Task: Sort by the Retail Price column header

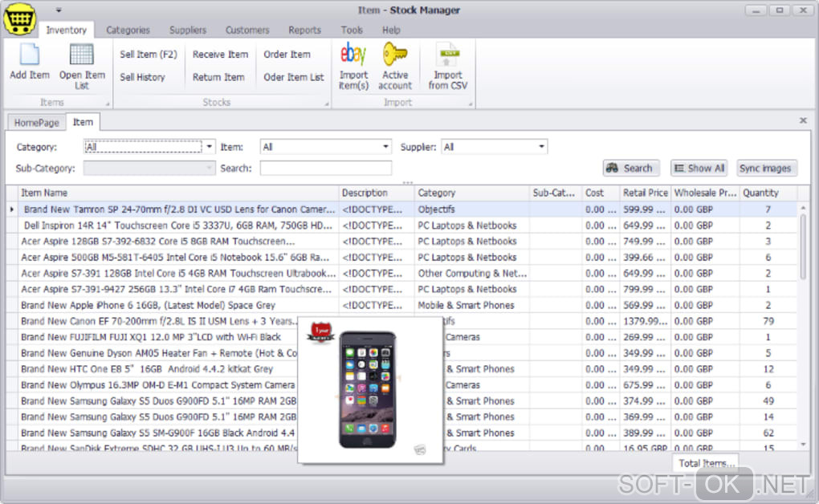Action: 645,193
